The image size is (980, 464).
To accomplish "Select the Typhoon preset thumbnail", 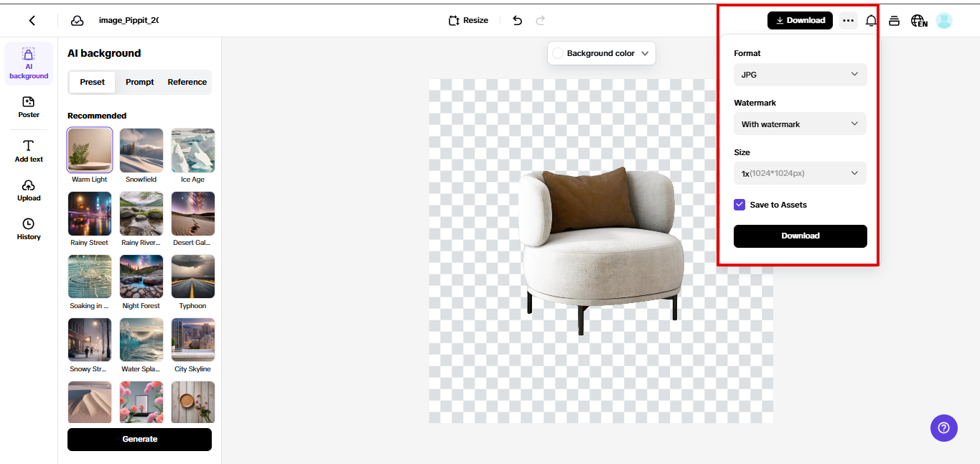I will [x=193, y=277].
